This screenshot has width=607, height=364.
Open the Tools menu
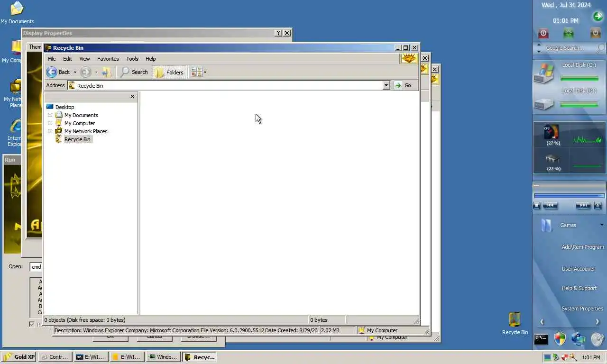click(x=132, y=59)
